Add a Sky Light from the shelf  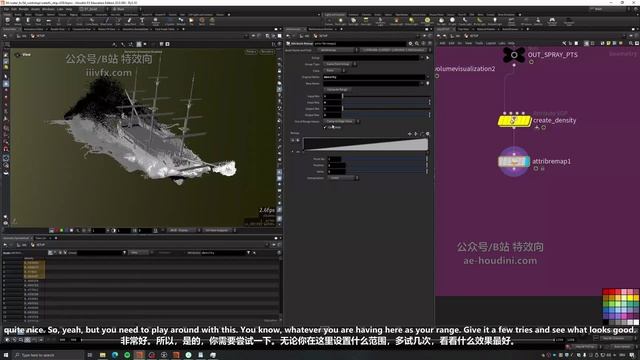click(441, 21)
